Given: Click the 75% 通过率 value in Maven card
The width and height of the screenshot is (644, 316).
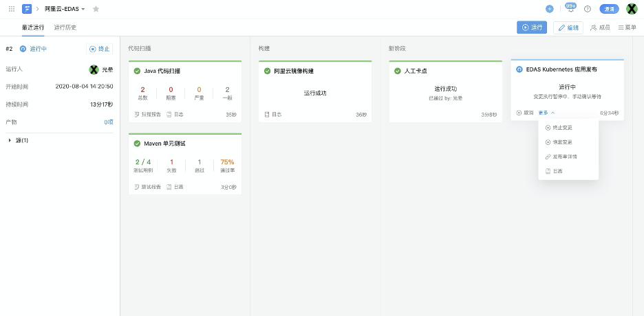Looking at the screenshot, I should (227, 162).
